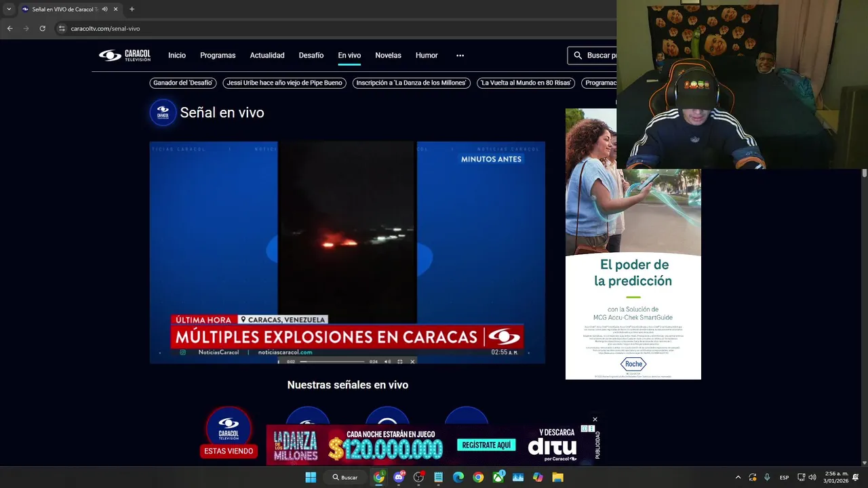Screen dimensions: 868x488
Task: Mute the mini video player volume
Action: click(x=387, y=361)
